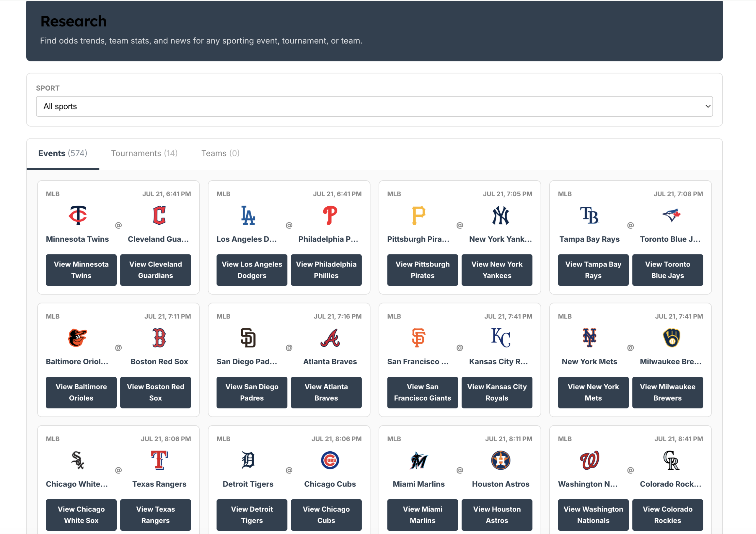Click the Research page heading
The height and width of the screenshot is (534, 756).
(74, 21)
